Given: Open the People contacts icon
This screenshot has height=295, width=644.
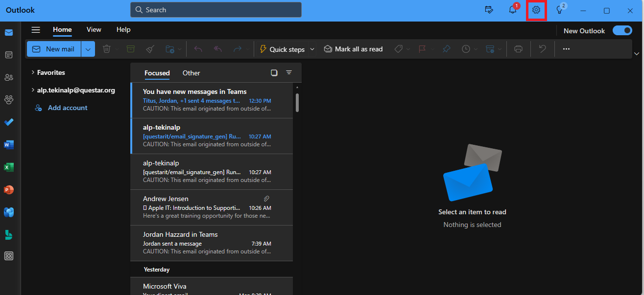Looking at the screenshot, I should [x=9, y=77].
